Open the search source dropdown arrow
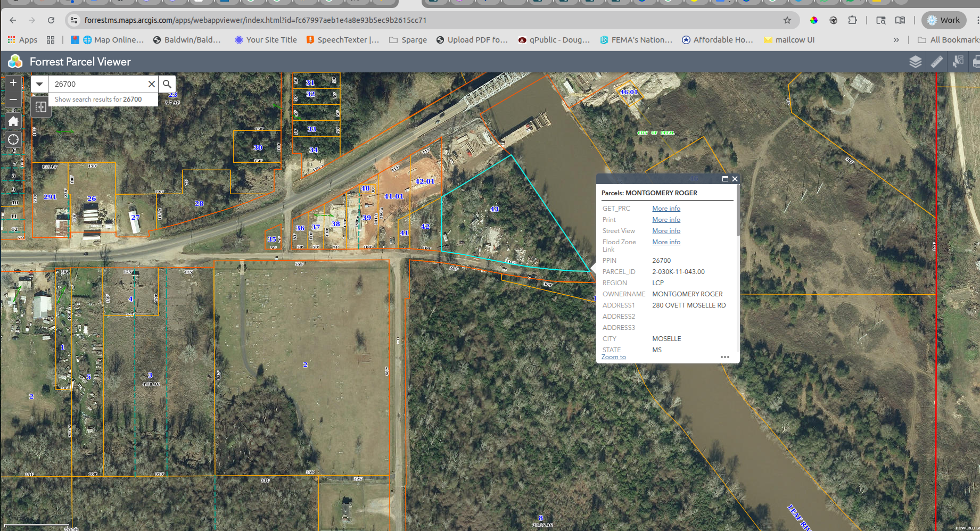 (39, 84)
